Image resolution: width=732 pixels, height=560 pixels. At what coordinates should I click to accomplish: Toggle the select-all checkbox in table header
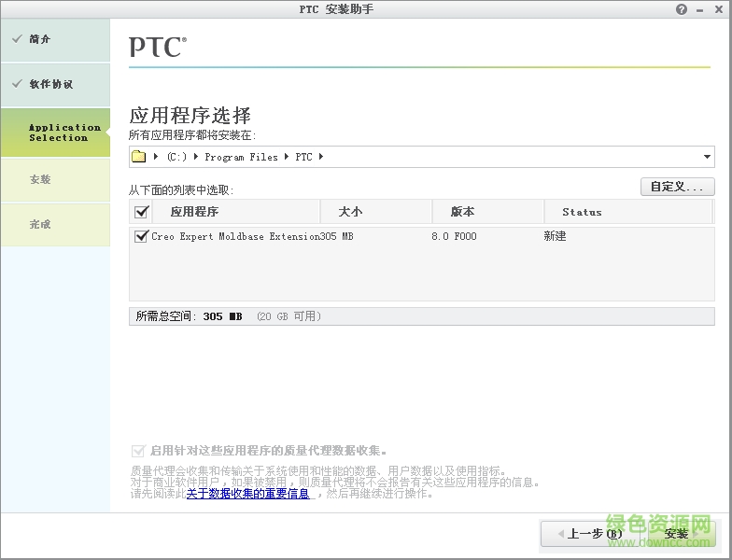[142, 212]
